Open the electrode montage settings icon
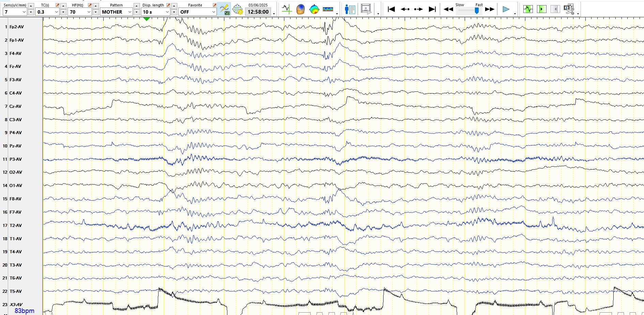Viewport: 644px width, 315px height. 238,9
